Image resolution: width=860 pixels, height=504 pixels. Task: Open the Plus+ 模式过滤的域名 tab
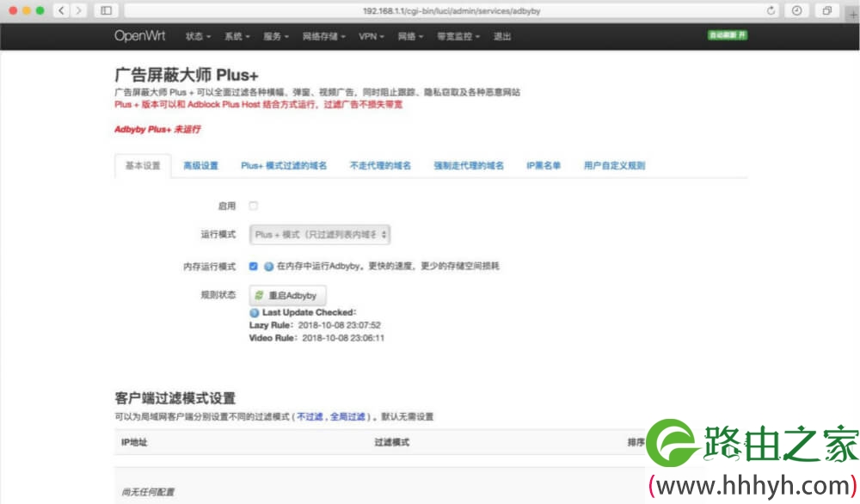[284, 166]
